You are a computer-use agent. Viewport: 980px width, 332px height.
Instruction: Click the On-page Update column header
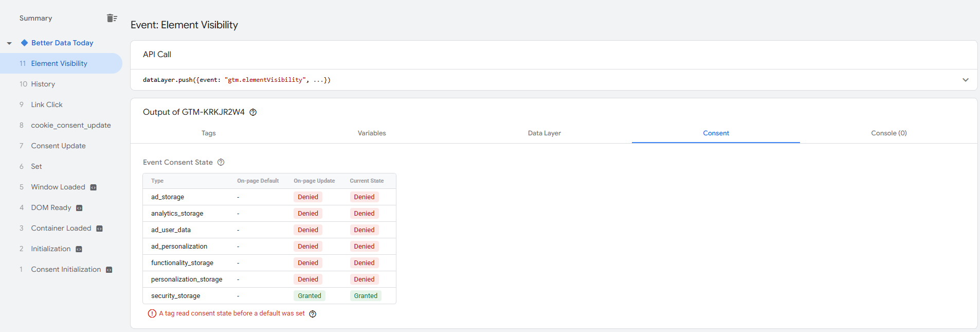(x=314, y=181)
